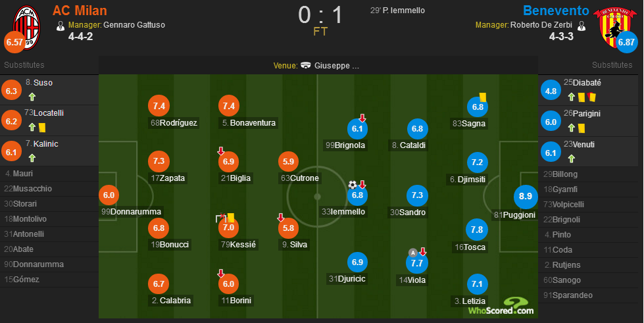Click the yellow card above Sagna
Screen dimensions: 644x323
coord(483,97)
